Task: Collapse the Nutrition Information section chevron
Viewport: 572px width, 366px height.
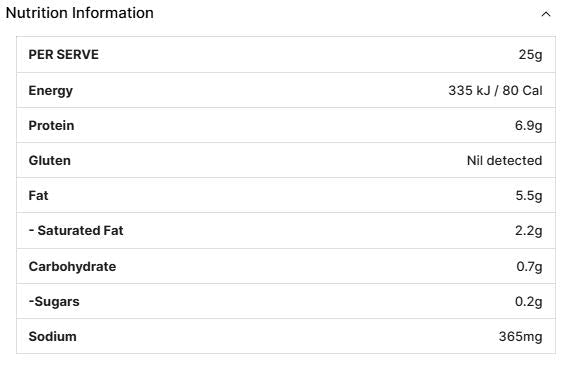Action: (545, 14)
